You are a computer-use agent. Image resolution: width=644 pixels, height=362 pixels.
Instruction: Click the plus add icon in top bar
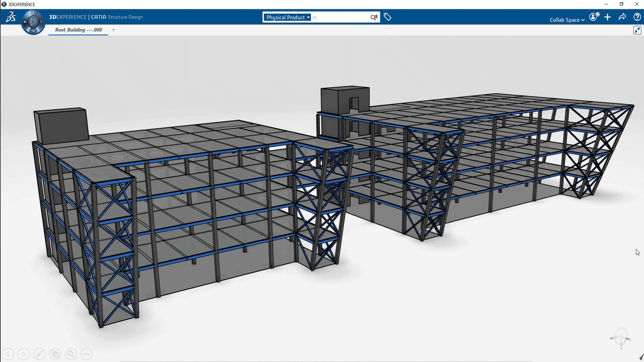[607, 17]
